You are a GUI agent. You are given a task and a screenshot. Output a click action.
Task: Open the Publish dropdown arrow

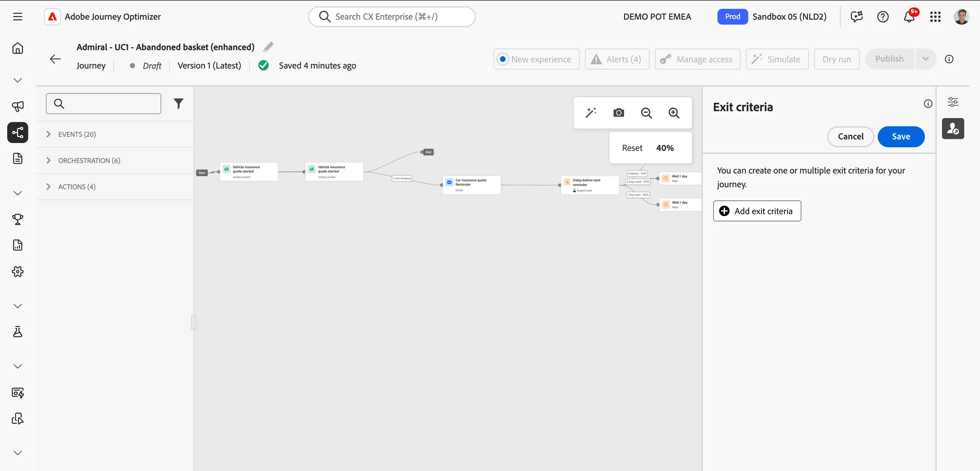tap(925, 59)
